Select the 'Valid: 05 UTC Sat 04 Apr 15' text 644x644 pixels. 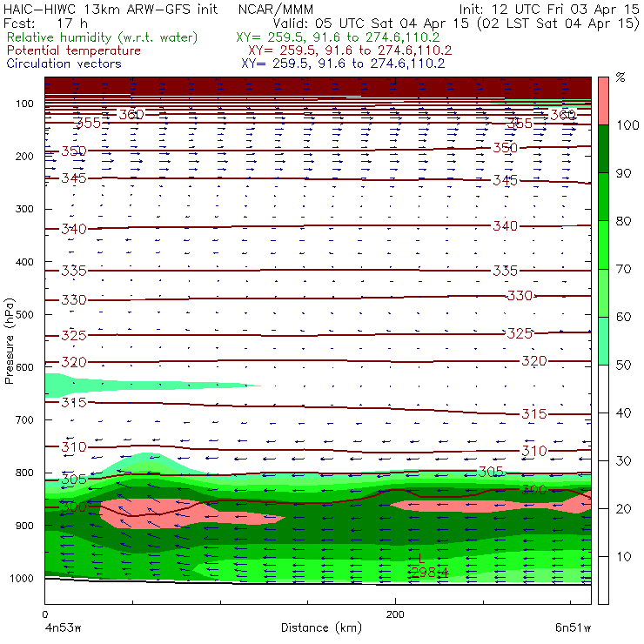tap(371, 23)
